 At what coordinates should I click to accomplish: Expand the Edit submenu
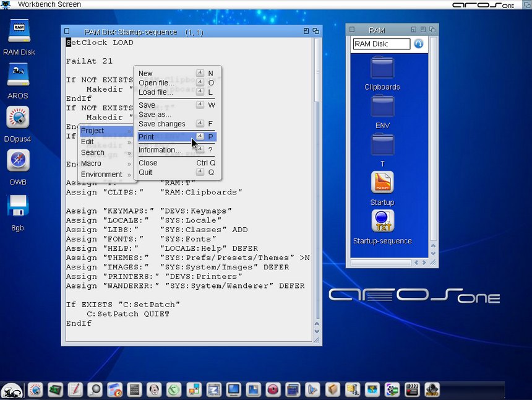pyautogui.click(x=88, y=142)
